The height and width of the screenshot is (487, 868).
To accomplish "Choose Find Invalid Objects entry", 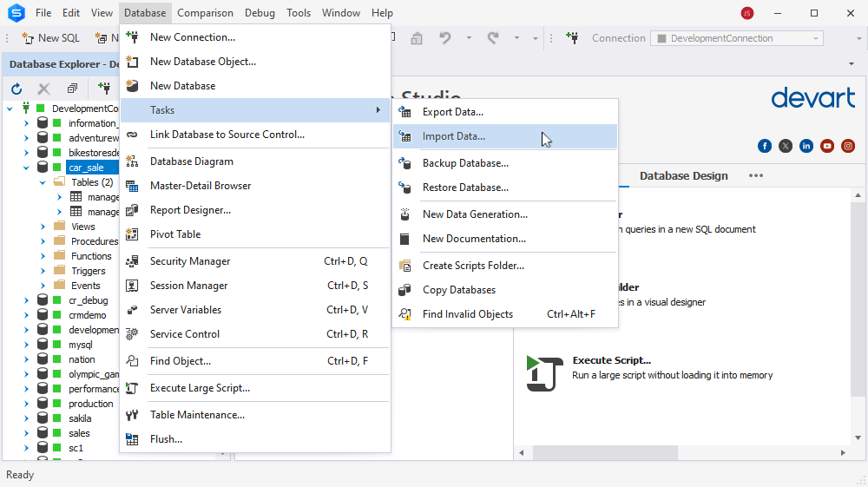I will click(505, 314).
